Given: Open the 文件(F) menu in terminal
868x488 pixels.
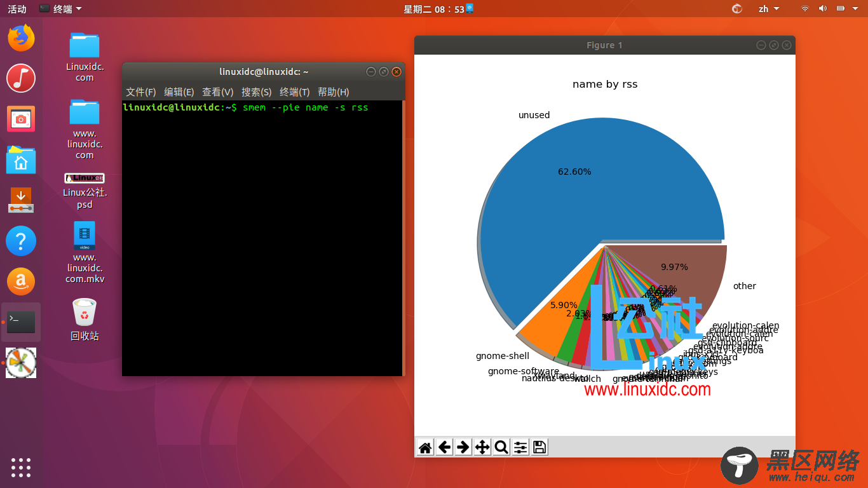Looking at the screenshot, I should [140, 92].
